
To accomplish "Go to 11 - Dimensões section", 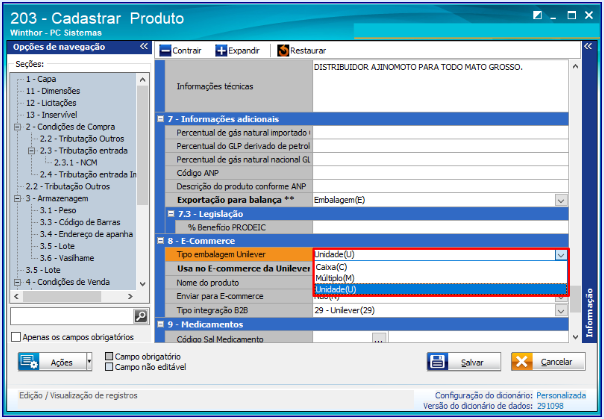I will [53, 91].
